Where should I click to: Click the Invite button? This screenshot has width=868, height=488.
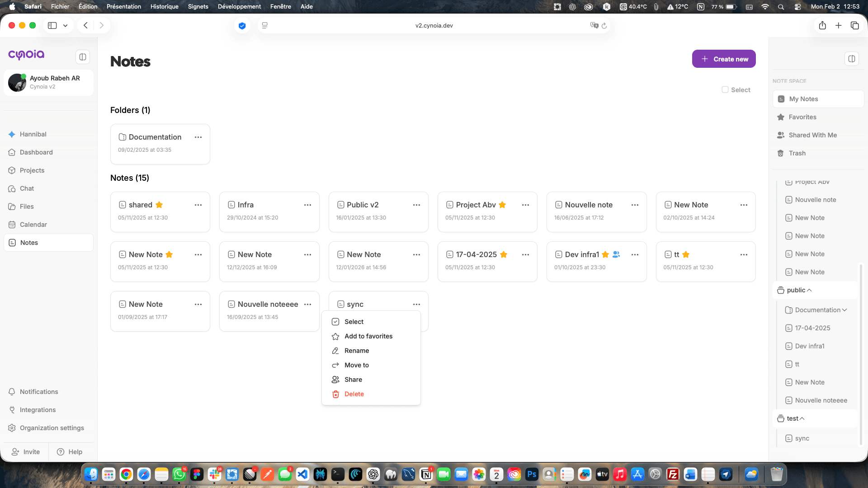pyautogui.click(x=26, y=452)
